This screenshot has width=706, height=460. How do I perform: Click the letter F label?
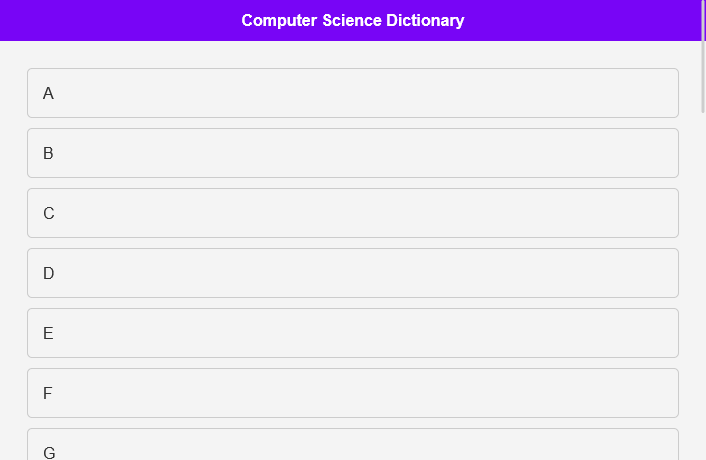pos(47,393)
